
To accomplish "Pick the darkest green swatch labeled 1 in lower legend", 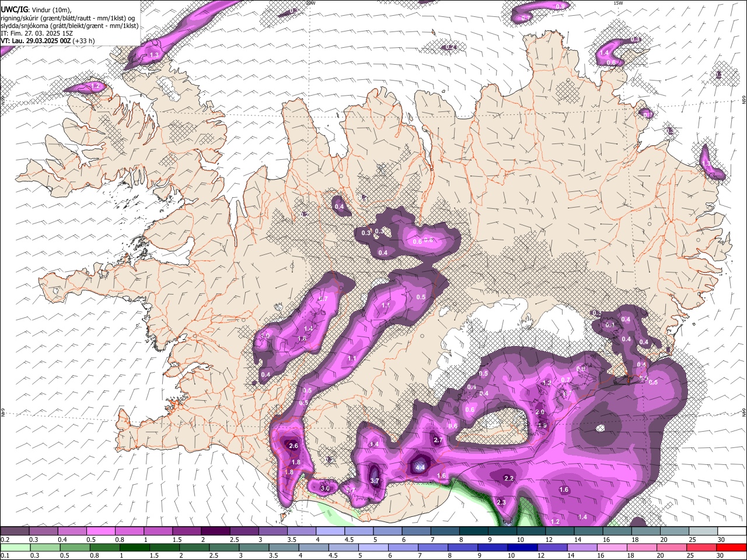I will pyautogui.click(x=134, y=547).
